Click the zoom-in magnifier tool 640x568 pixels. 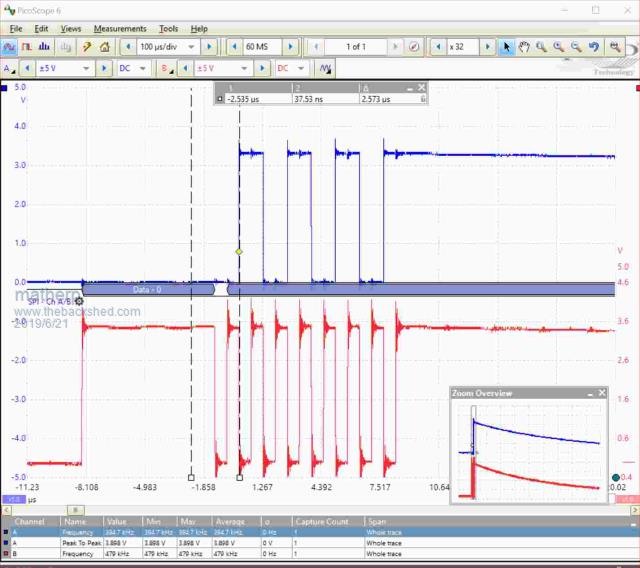558,47
